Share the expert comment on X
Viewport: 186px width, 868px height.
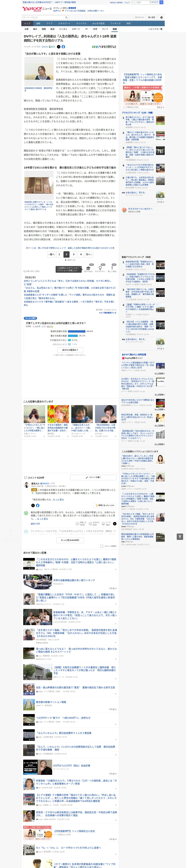click(x=33, y=505)
